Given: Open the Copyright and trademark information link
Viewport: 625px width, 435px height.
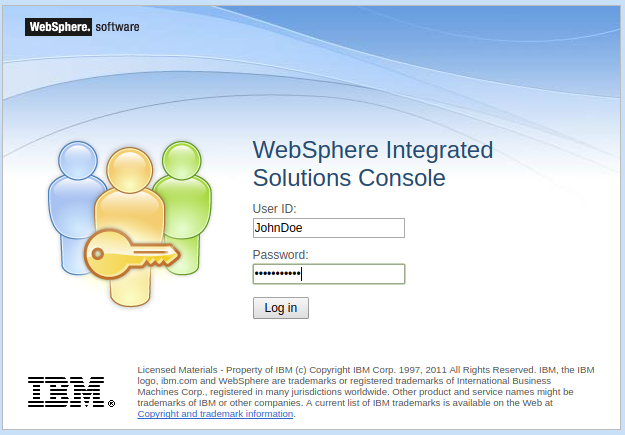Looking at the screenshot, I should (x=215, y=414).
